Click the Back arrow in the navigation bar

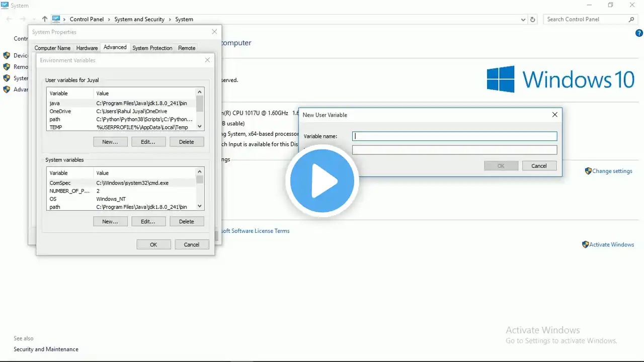click(x=9, y=19)
